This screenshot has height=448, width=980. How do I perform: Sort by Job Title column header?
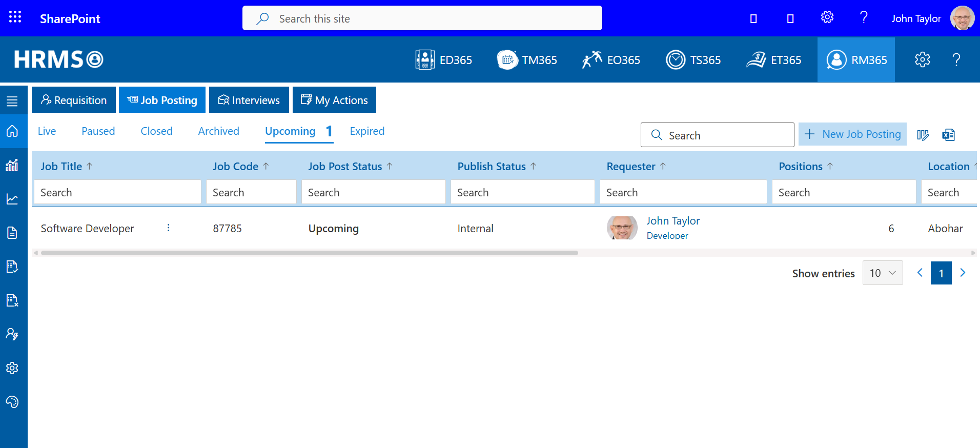tap(62, 167)
